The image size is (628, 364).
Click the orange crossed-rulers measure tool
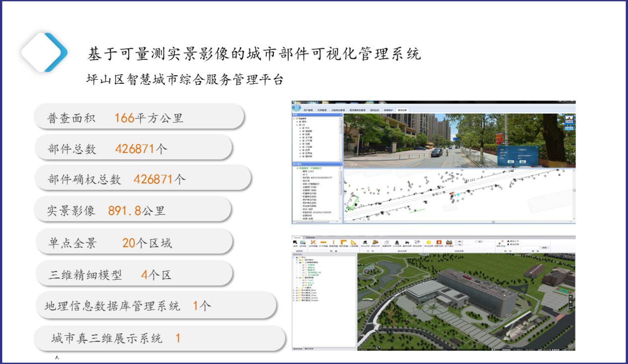pos(313,242)
